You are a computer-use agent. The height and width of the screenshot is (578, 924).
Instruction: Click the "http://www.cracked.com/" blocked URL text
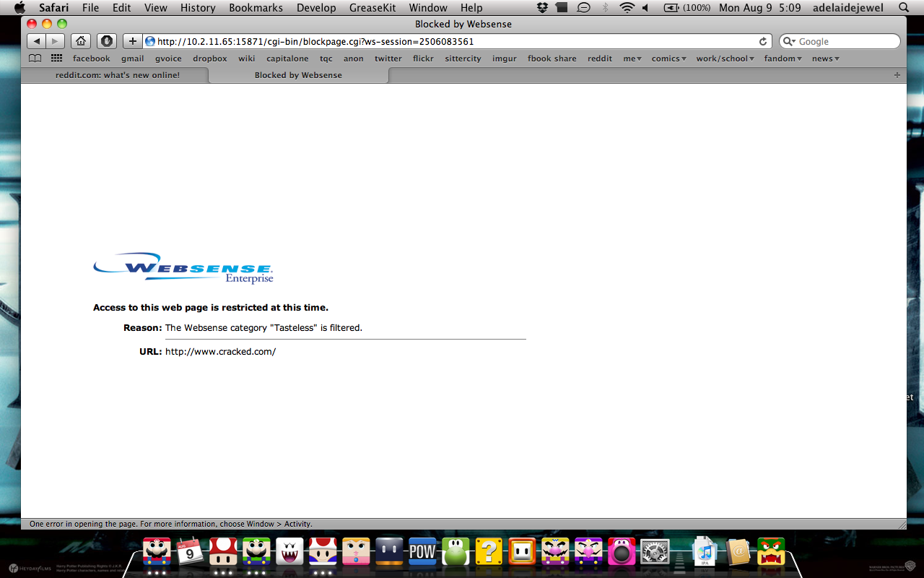click(220, 352)
